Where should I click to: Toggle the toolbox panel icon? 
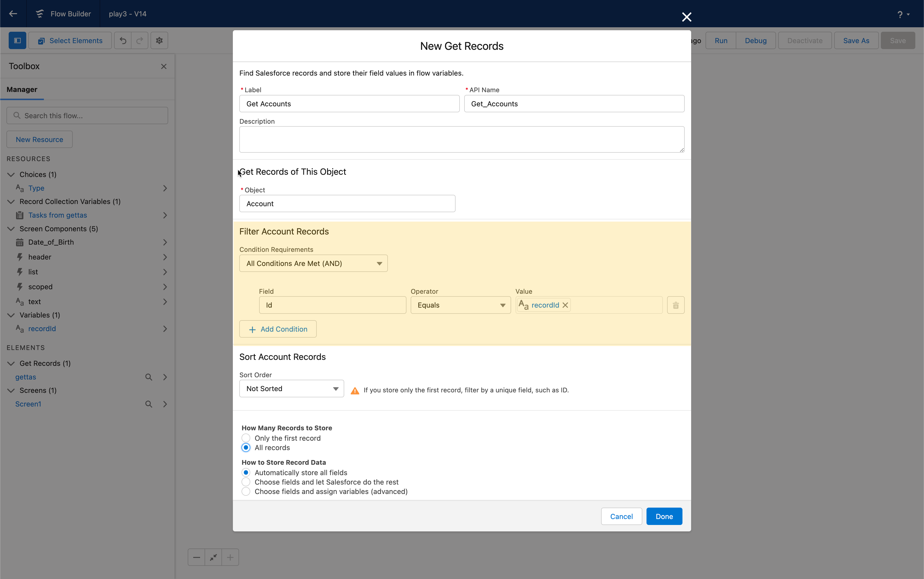click(x=17, y=41)
